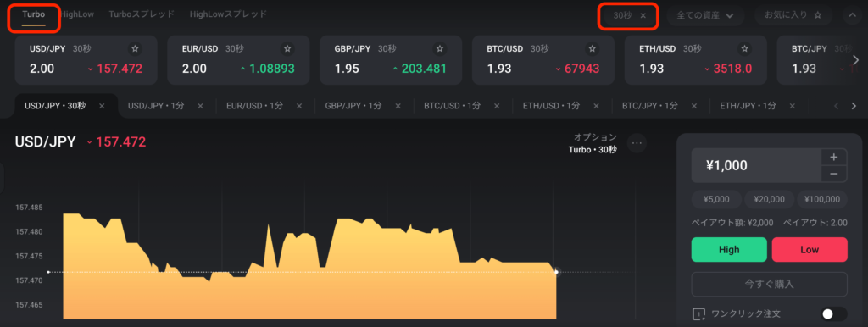Show more asset cards right arrow
868x327 pixels.
tap(856, 60)
